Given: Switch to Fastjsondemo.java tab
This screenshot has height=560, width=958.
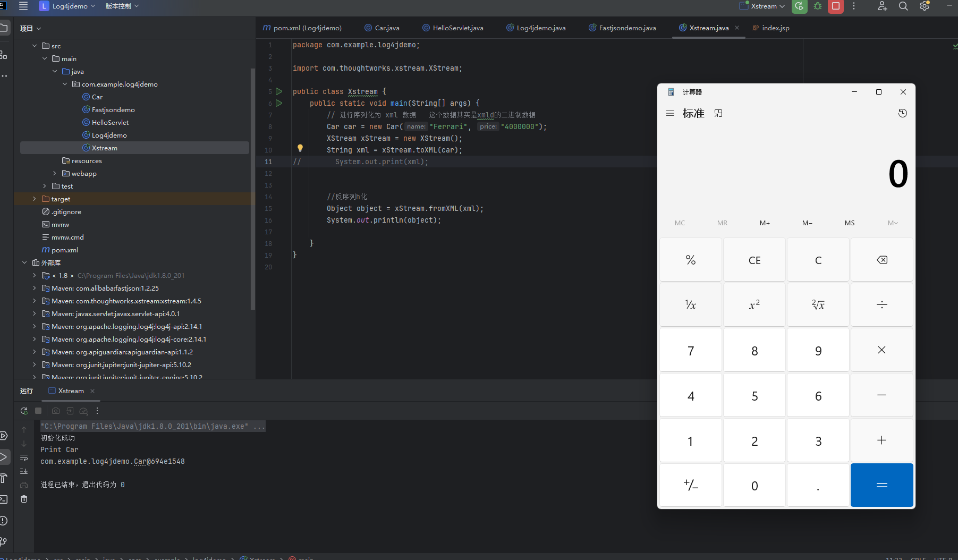Looking at the screenshot, I should [623, 28].
